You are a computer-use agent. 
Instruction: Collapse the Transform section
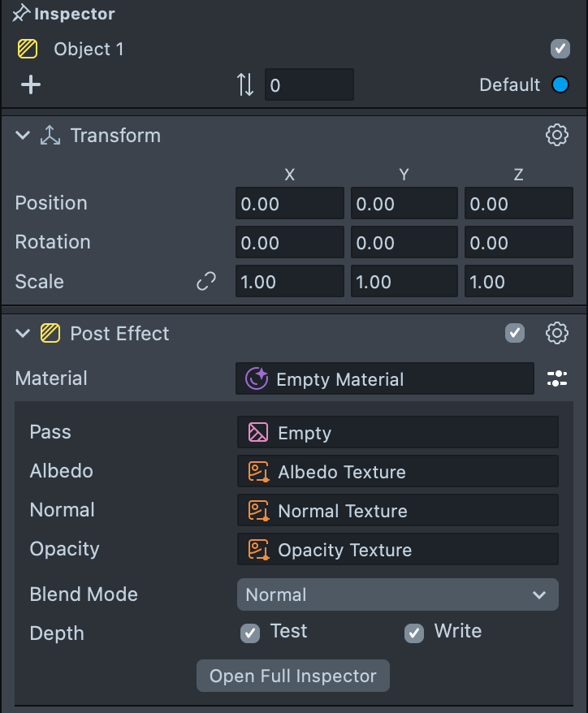pyautogui.click(x=23, y=136)
